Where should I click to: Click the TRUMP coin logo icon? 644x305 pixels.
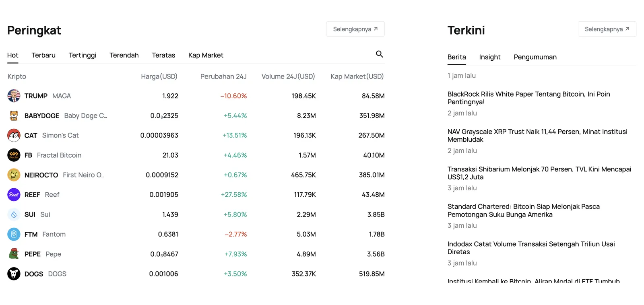14,96
